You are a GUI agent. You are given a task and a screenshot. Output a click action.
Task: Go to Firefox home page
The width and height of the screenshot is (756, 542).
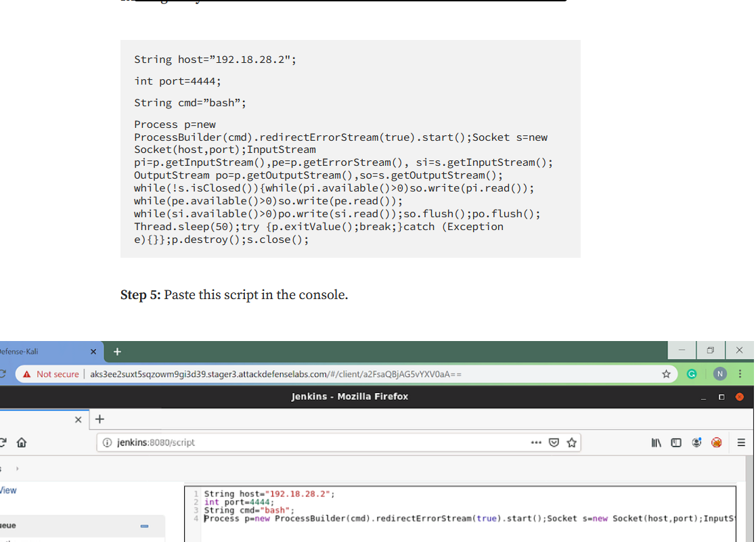coord(21,442)
